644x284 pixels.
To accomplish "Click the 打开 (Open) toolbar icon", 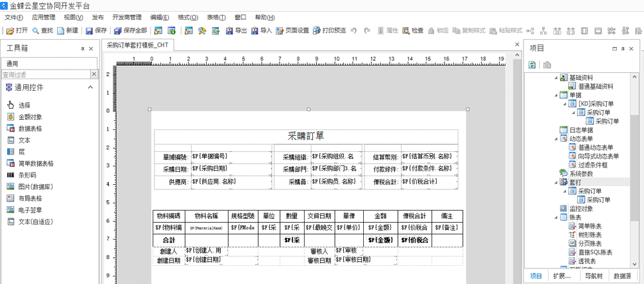I will coord(10,30).
